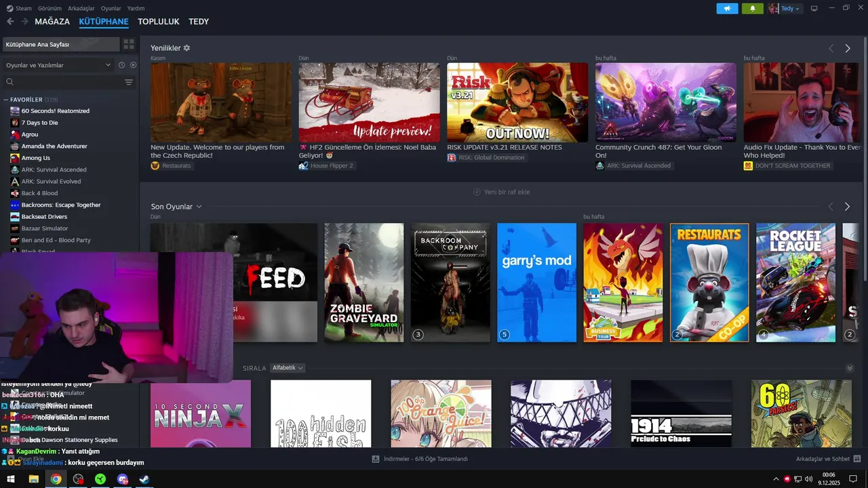Select ARK: Survival Evolved in the list
Viewport: 868px width, 488px height.
pyautogui.click(x=51, y=181)
